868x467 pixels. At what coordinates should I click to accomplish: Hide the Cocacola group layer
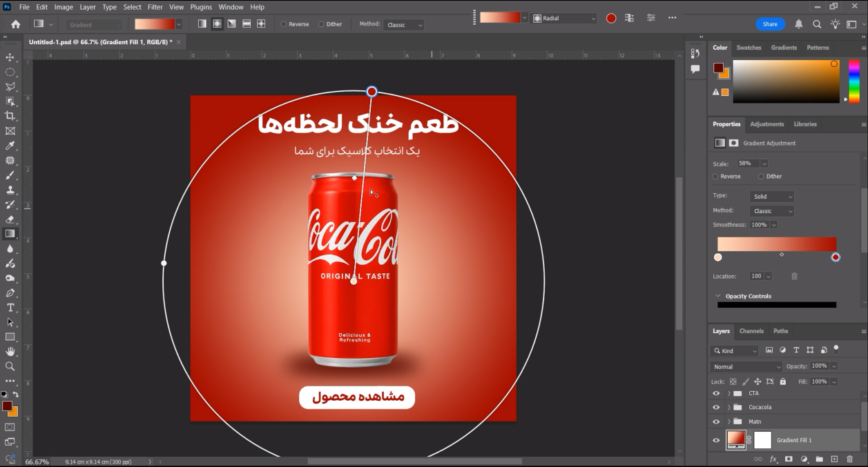716,407
